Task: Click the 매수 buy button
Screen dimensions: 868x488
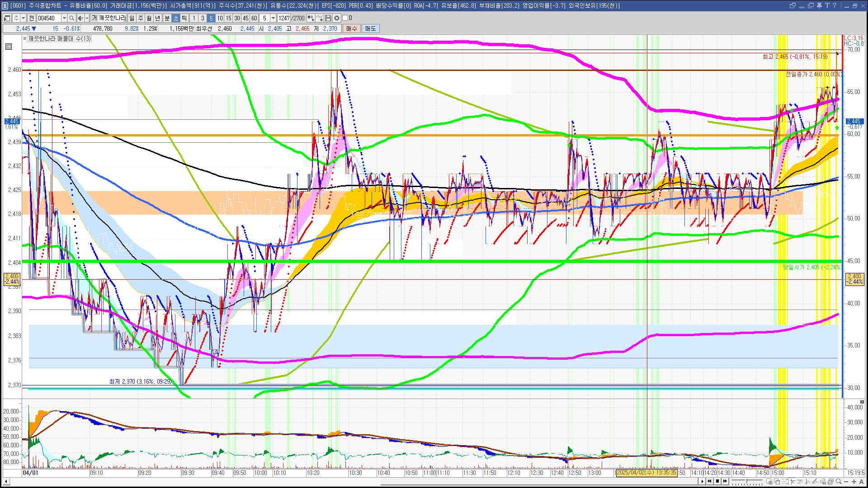Action: pos(352,28)
